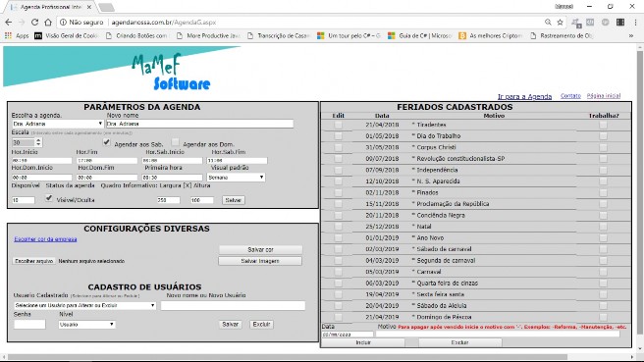Click the 'Página inicial' link

coord(604,95)
